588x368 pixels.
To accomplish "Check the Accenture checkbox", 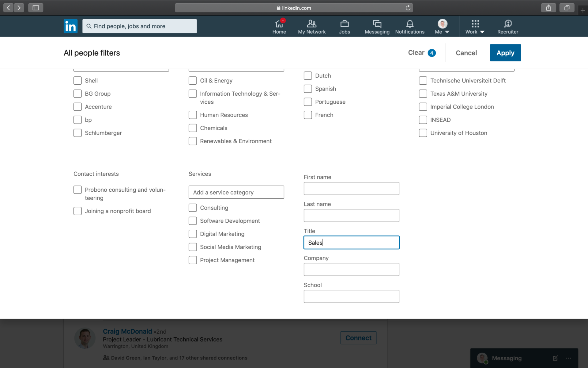I will click(x=77, y=107).
